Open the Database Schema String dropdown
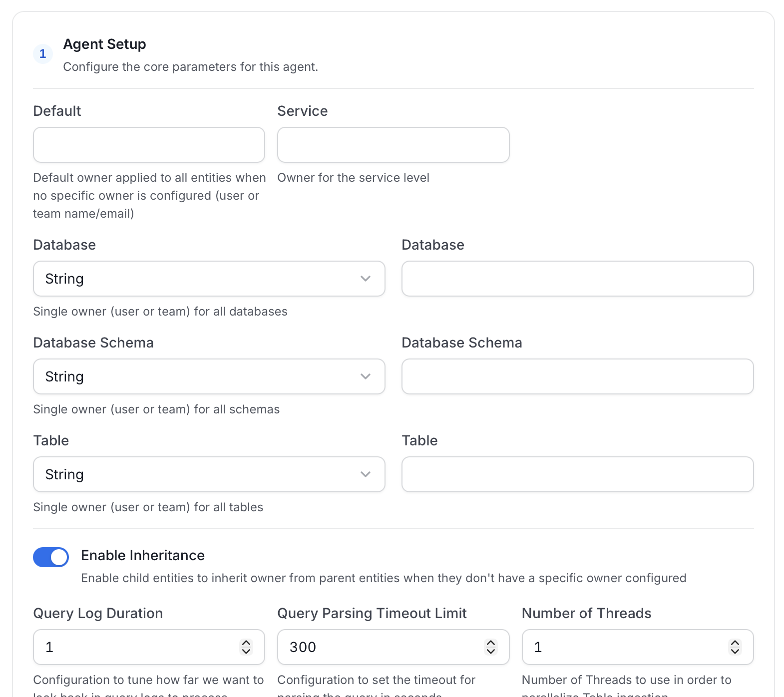This screenshot has height=697, width=784. [x=209, y=376]
